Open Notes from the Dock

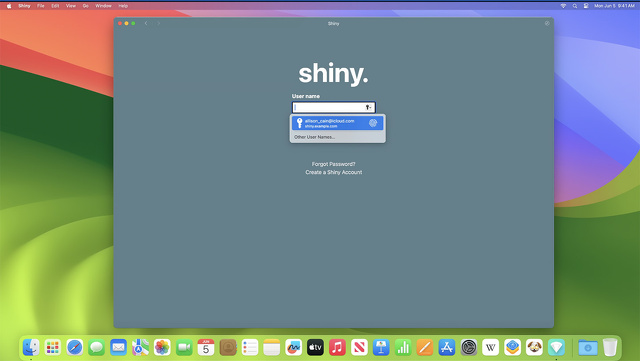tap(271, 348)
